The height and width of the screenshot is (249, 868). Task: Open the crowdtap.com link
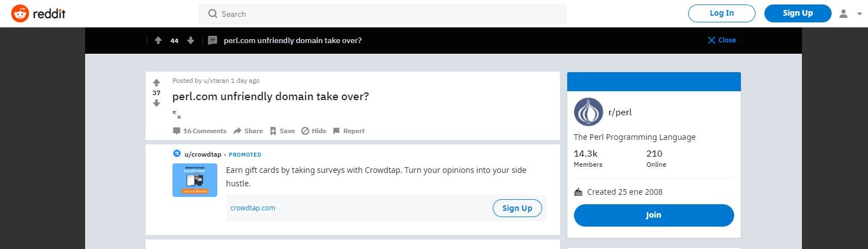point(253,208)
